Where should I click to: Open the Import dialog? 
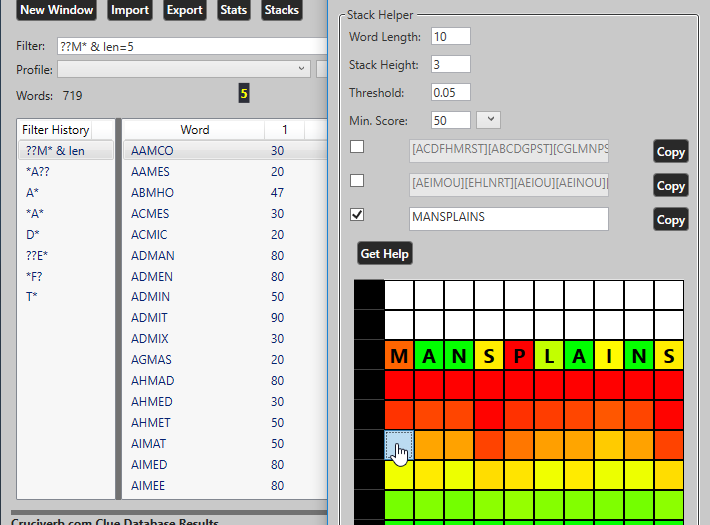pyautogui.click(x=130, y=10)
